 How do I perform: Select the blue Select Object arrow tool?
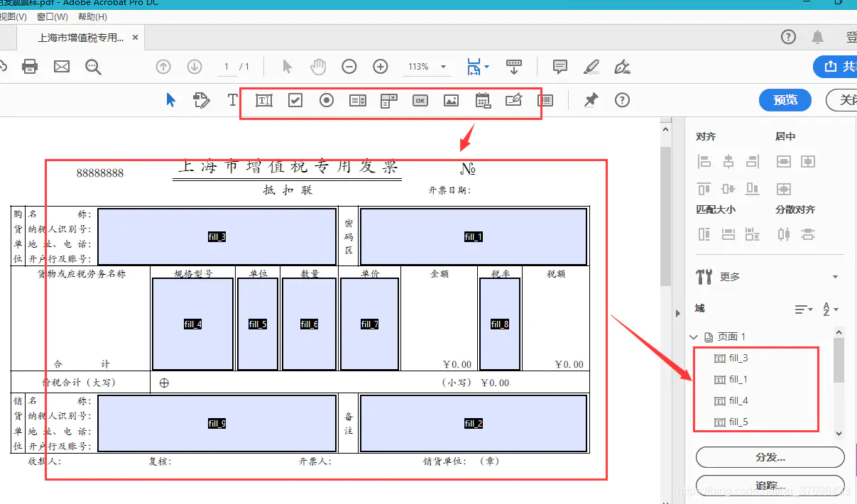170,100
